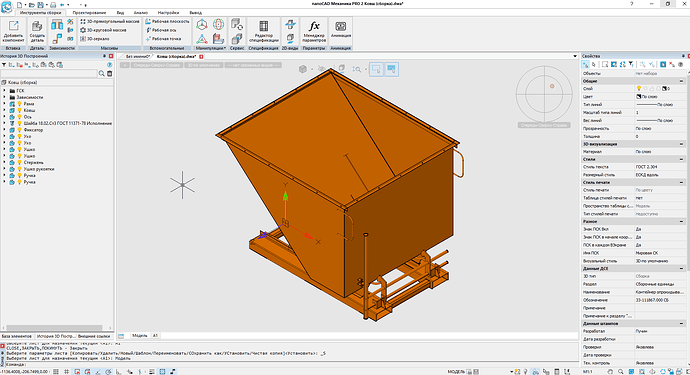Viewport: 690px width, 375px height.
Task: Expand the ГСК tree node
Action: (x=5, y=91)
